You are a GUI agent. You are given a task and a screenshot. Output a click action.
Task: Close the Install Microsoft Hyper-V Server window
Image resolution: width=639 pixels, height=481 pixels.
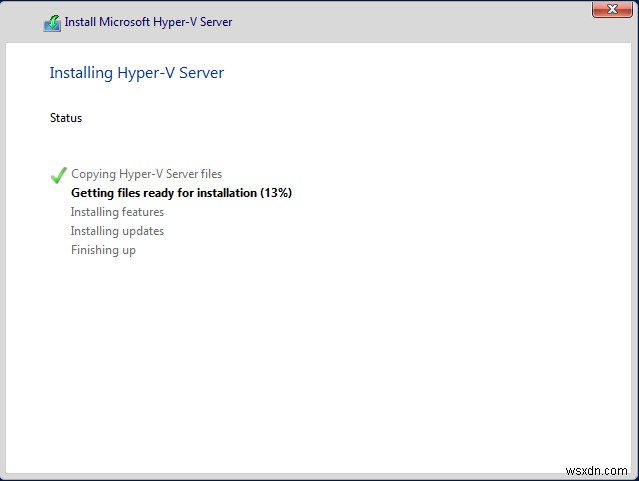[x=606, y=10]
